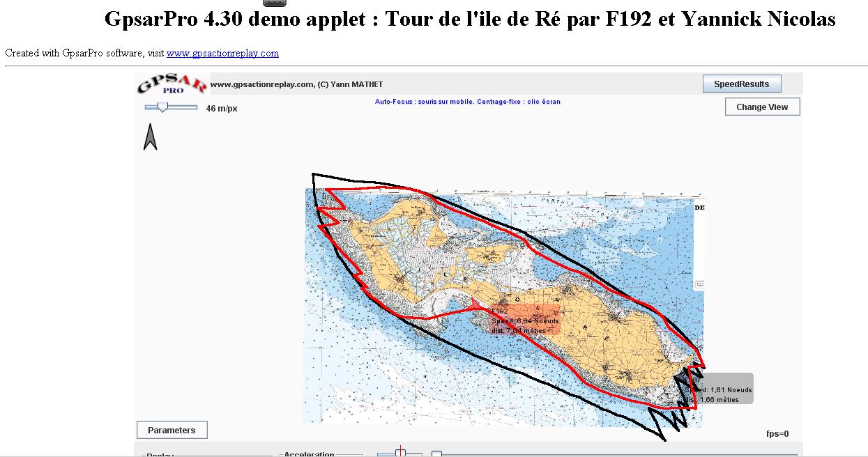Click the acceleration slider handle
This screenshot has height=457, width=868.
400,452
